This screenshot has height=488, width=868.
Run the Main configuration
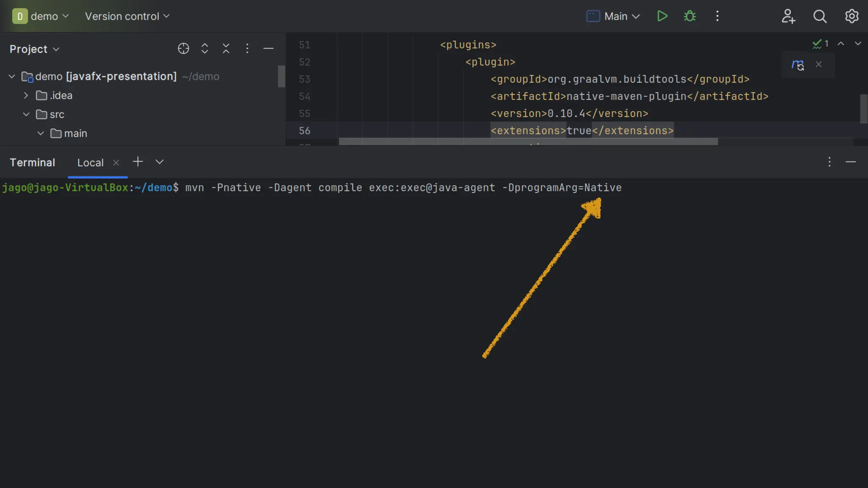(x=662, y=16)
